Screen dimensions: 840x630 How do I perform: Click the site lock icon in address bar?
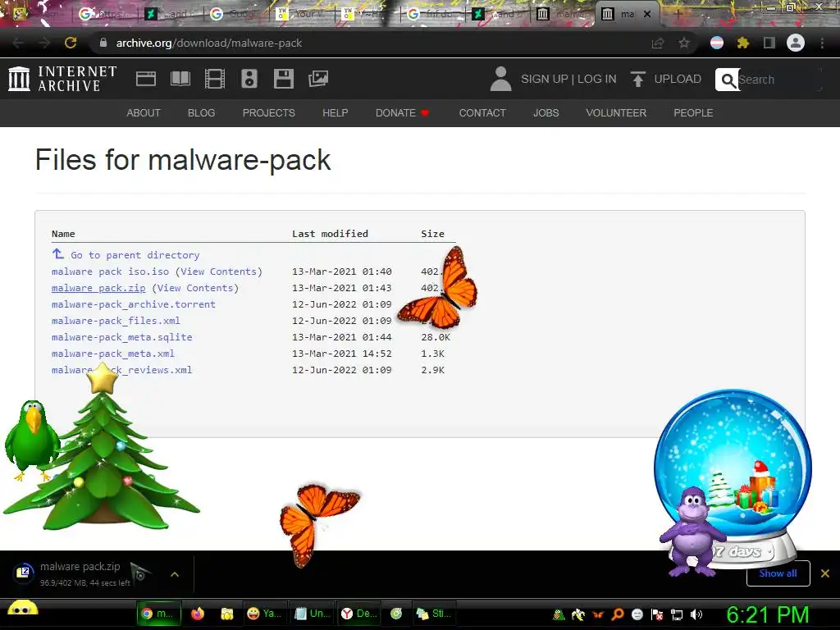(103, 43)
